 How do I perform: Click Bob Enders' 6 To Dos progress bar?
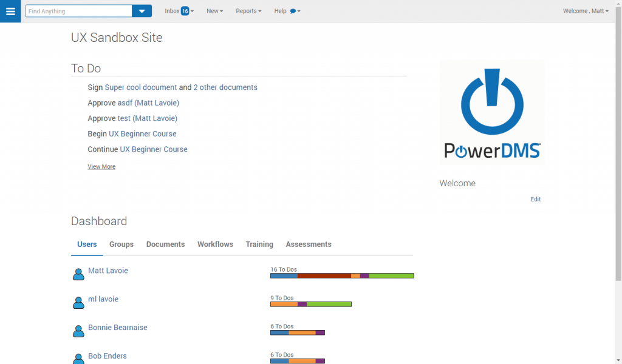[x=298, y=361]
